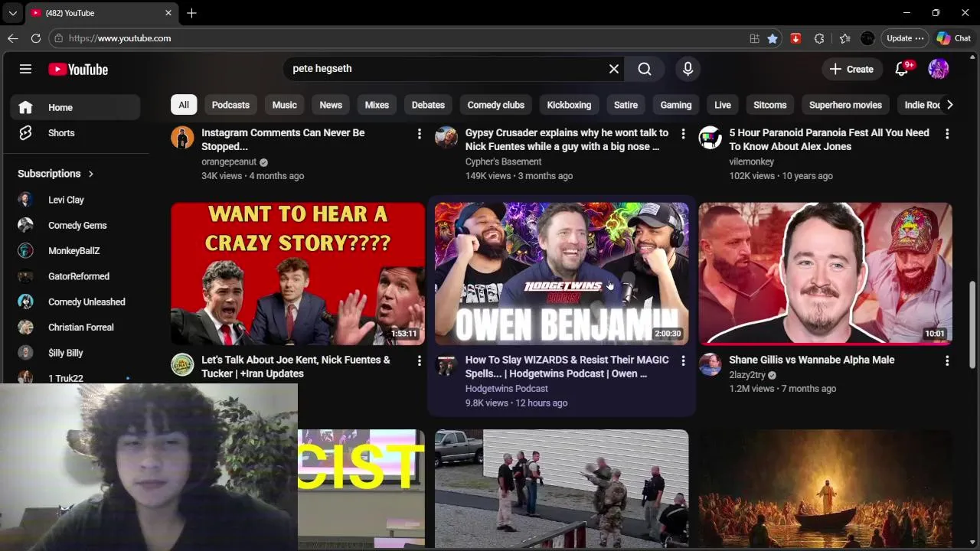Image resolution: width=980 pixels, height=551 pixels.
Task: Open the Cypher's Basement channel avatar
Action: pyautogui.click(x=446, y=138)
